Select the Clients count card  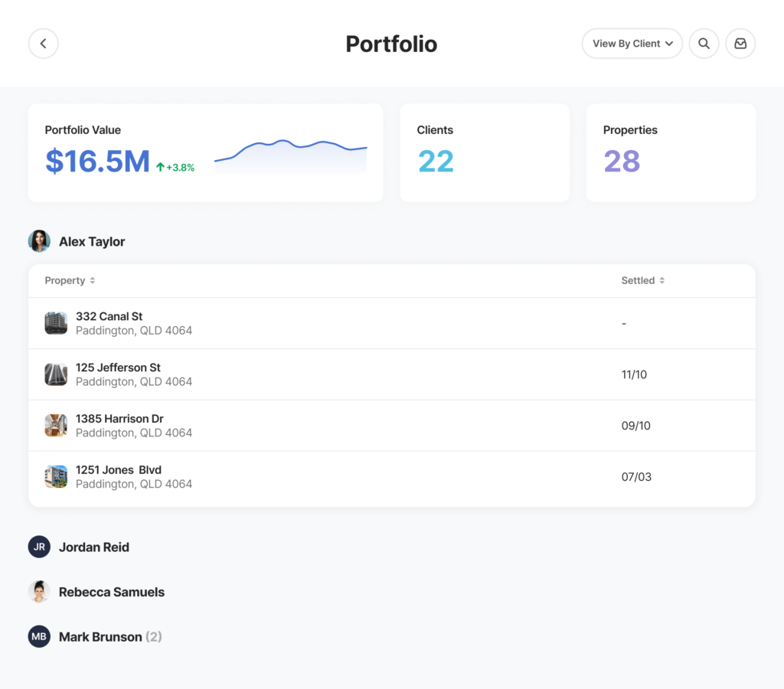point(484,153)
